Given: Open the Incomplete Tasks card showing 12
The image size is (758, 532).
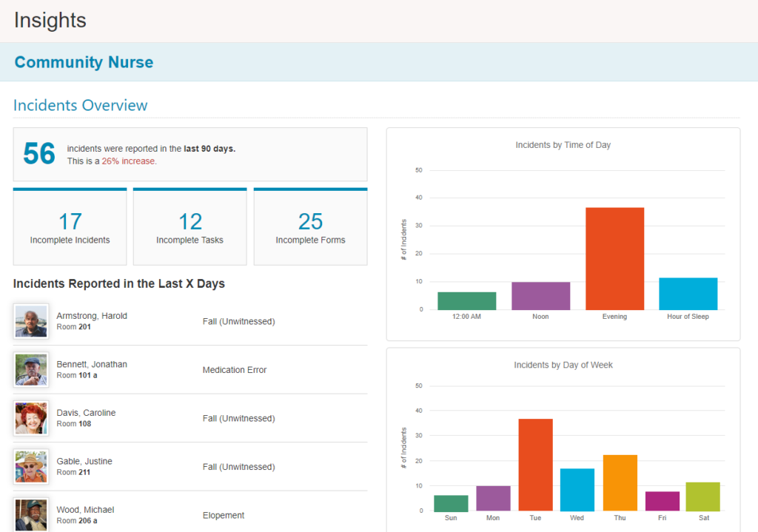Looking at the screenshot, I should (x=189, y=226).
